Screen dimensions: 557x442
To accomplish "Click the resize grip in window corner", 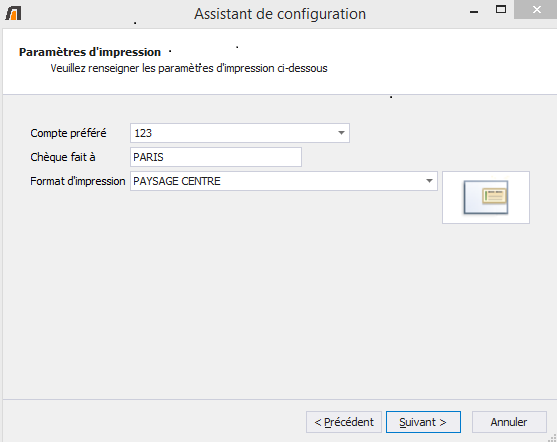I will 552,438.
